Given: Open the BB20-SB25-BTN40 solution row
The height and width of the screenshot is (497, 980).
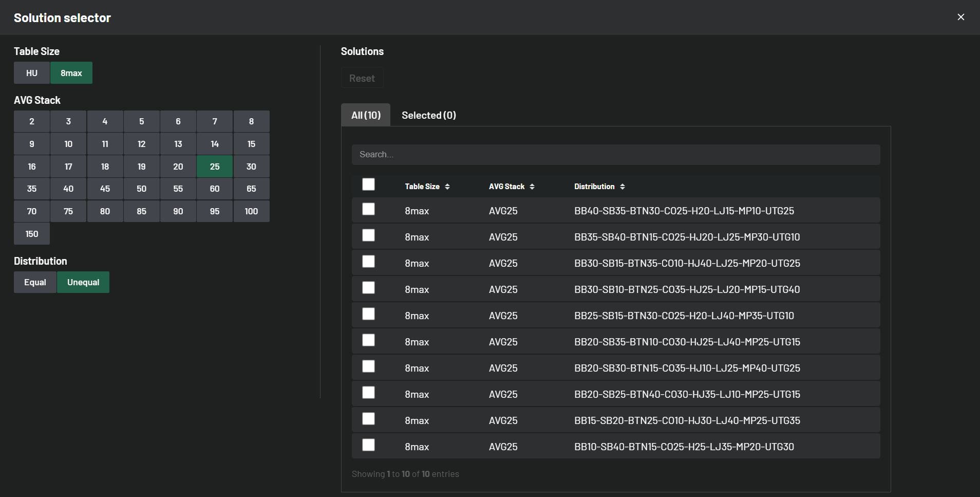Looking at the screenshot, I should pyautogui.click(x=687, y=394).
